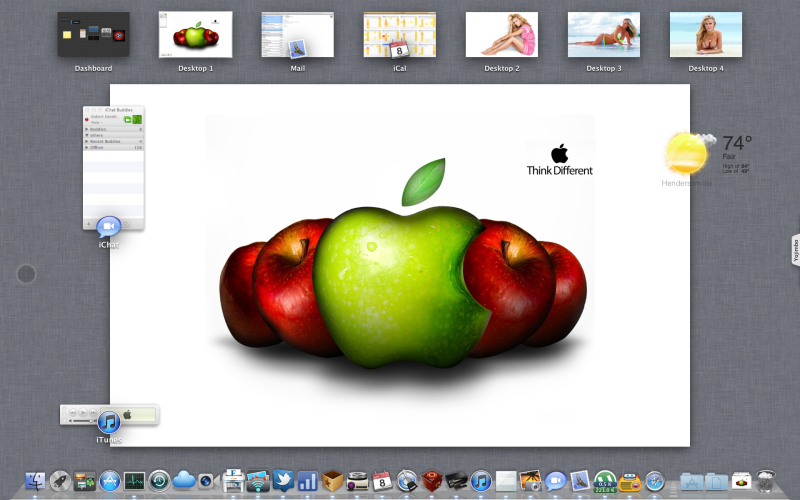800x500 pixels.
Task: Open the App Store Dock icon
Action: point(109,481)
